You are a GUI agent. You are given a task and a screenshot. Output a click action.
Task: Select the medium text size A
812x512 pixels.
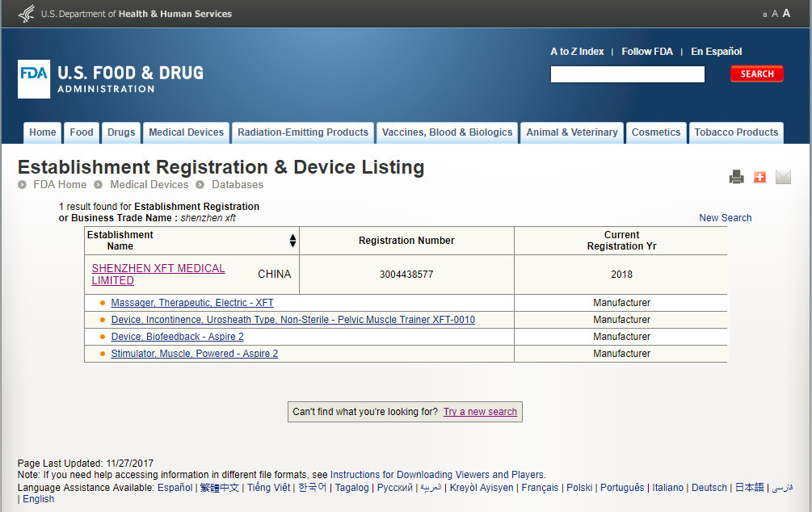775,14
